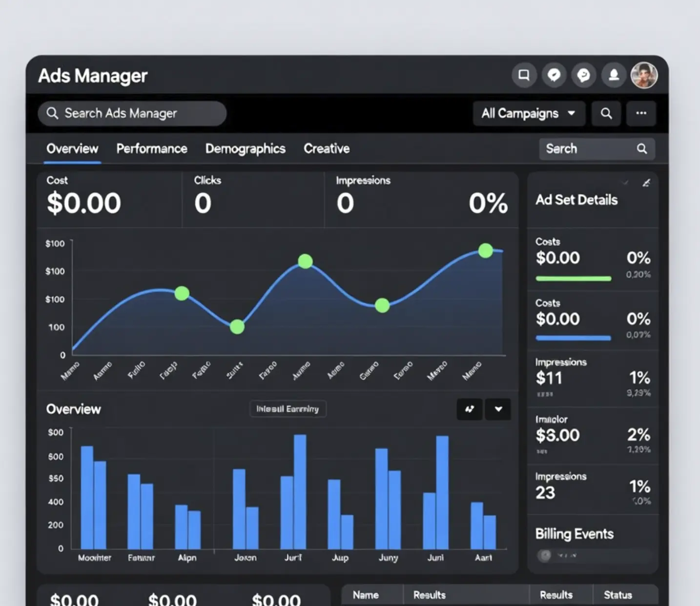Click the magnifier icon in the "Serch" field
Image resolution: width=700 pixels, height=606 pixels.
click(x=642, y=149)
